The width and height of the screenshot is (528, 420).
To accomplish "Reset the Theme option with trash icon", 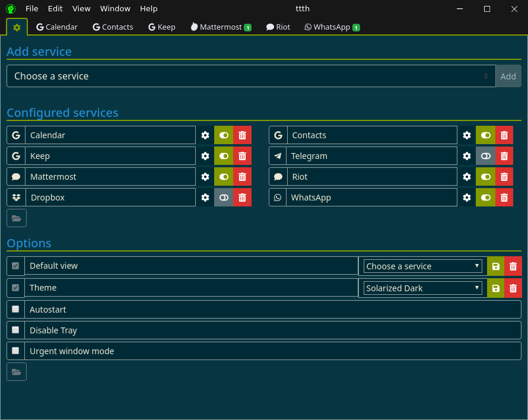I will (x=513, y=288).
